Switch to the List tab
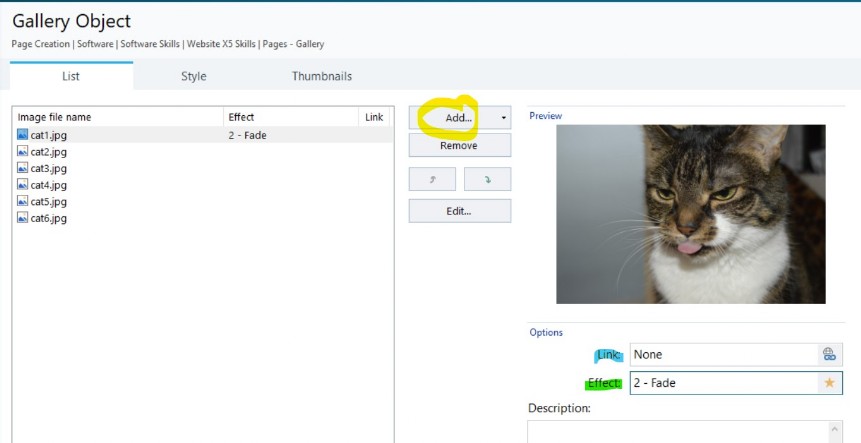The height and width of the screenshot is (443, 861). [x=71, y=76]
